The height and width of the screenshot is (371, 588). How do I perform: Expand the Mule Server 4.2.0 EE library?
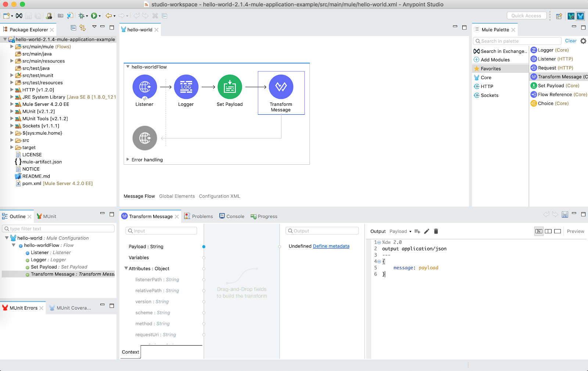[12, 104]
